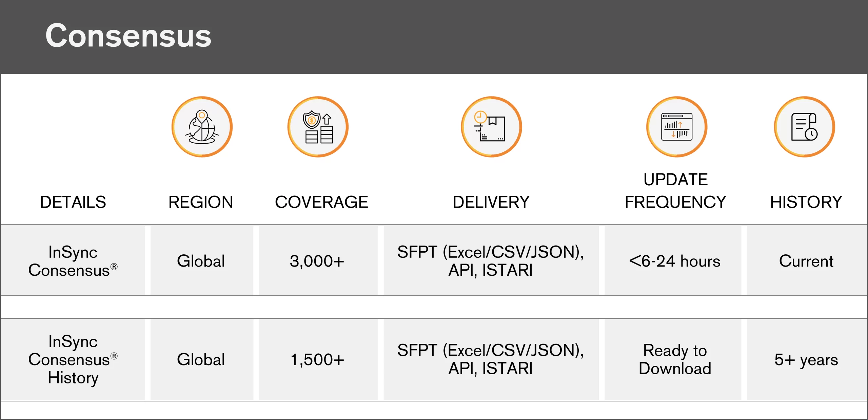Open the InSync Consensus History row label
Image resolution: width=868 pixels, height=420 pixels.
(73, 360)
